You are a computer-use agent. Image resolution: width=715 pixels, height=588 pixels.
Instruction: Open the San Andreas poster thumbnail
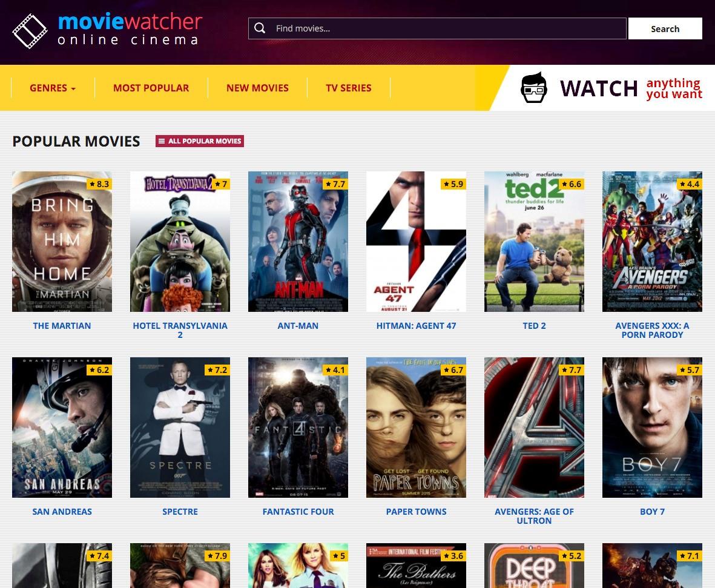62,428
